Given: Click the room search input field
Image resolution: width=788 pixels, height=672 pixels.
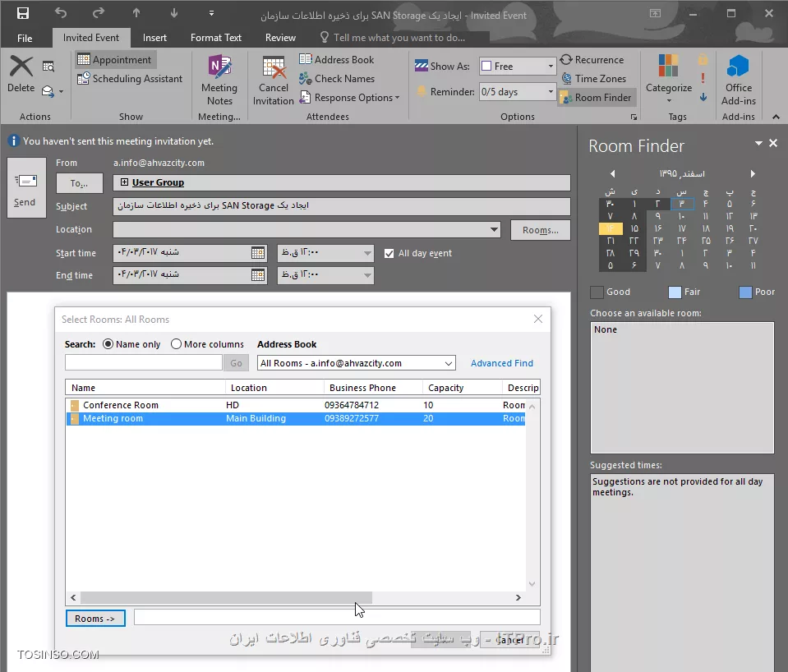Looking at the screenshot, I should pyautogui.click(x=144, y=362).
